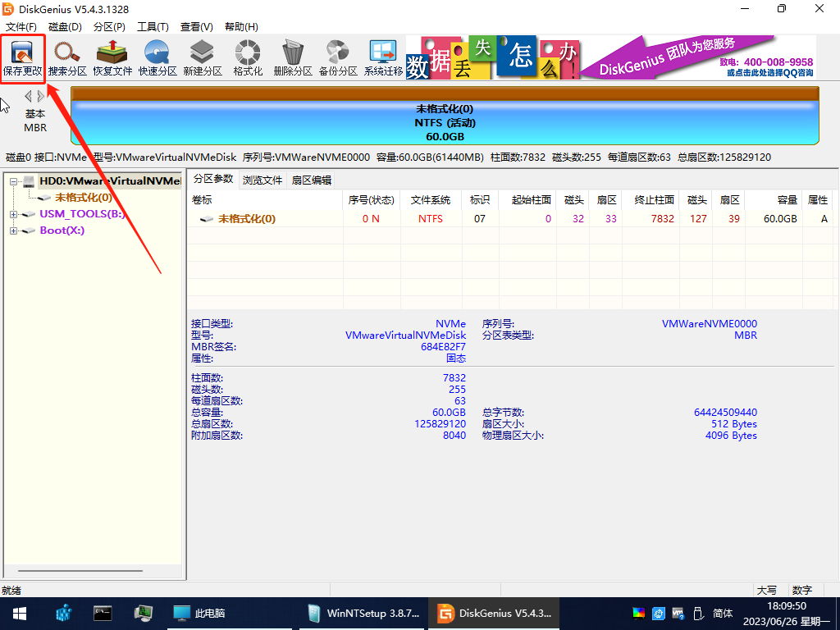Screen dimensions: 840x630
Task: Click the 60.0GB NTFS partition bar
Action: pyautogui.click(x=445, y=116)
